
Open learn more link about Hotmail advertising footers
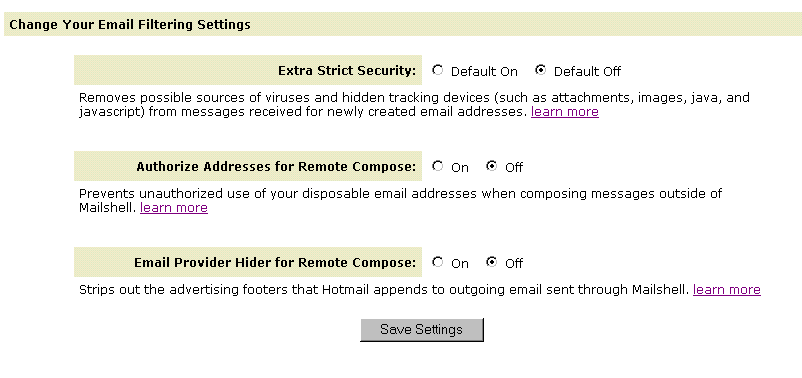pyautogui.click(x=727, y=290)
